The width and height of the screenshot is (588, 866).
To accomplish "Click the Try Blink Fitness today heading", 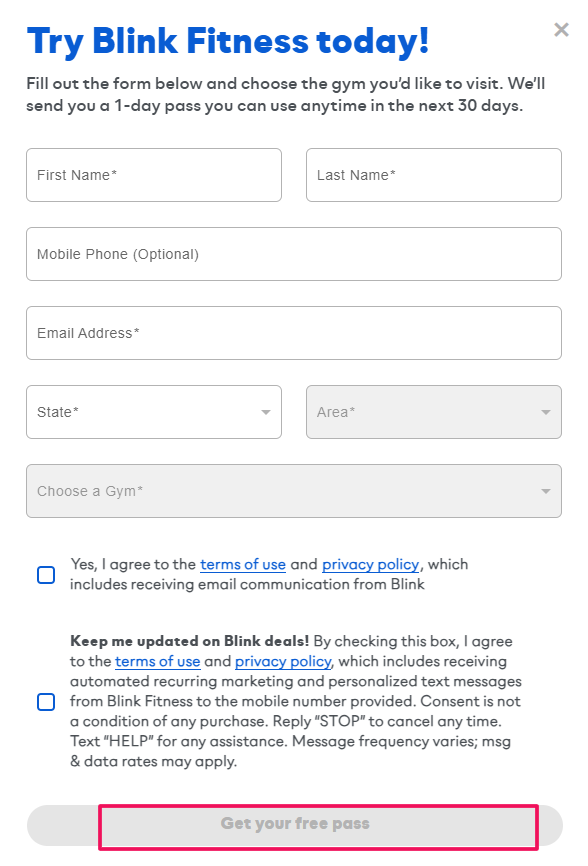I will (x=228, y=41).
